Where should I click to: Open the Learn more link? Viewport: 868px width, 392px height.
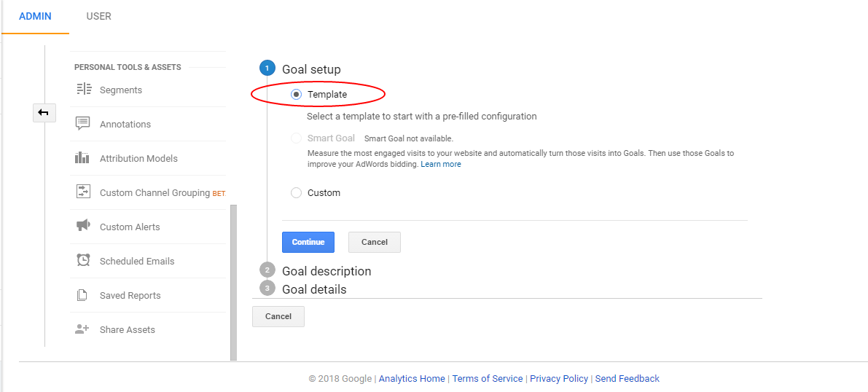(441, 165)
